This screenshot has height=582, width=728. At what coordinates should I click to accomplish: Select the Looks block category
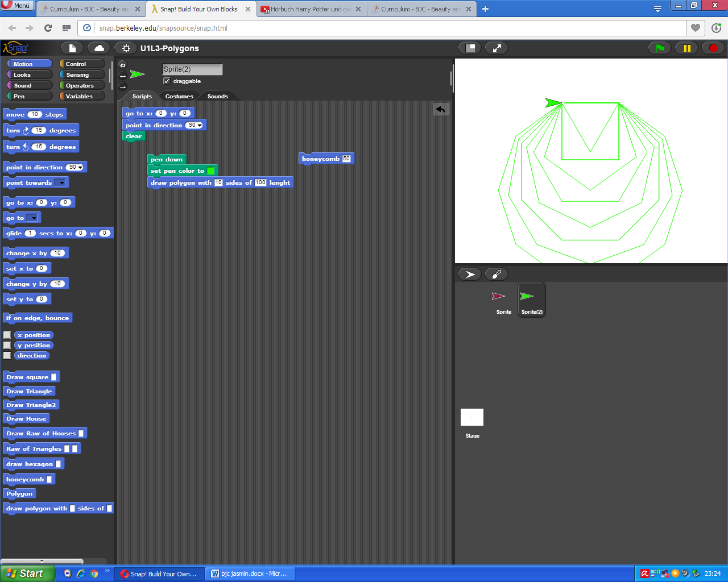click(30, 74)
